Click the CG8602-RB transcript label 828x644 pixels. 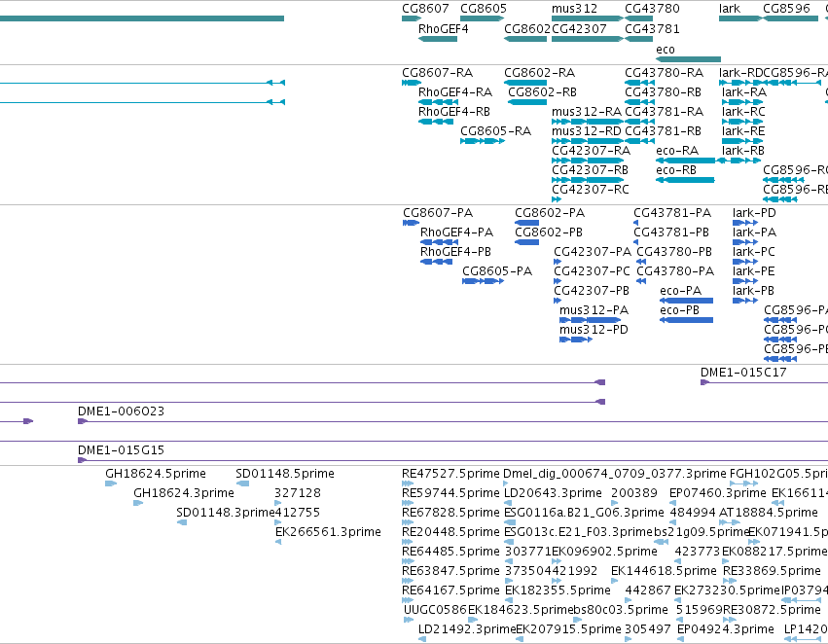(x=542, y=92)
